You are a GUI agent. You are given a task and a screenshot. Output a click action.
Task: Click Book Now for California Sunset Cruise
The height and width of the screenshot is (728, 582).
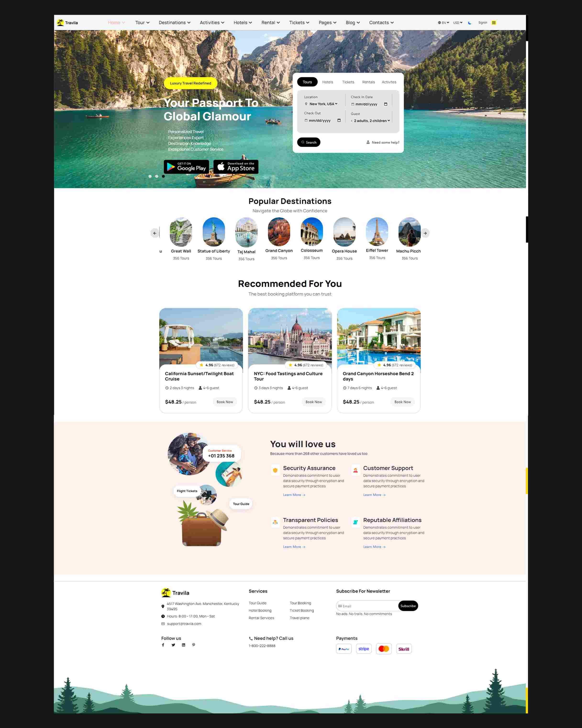(224, 402)
